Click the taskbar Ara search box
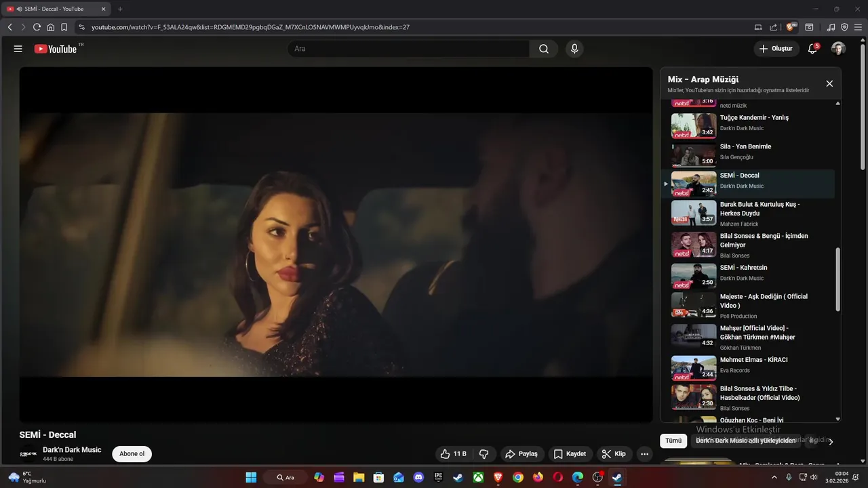The width and height of the screenshot is (868, 488). tap(285, 477)
